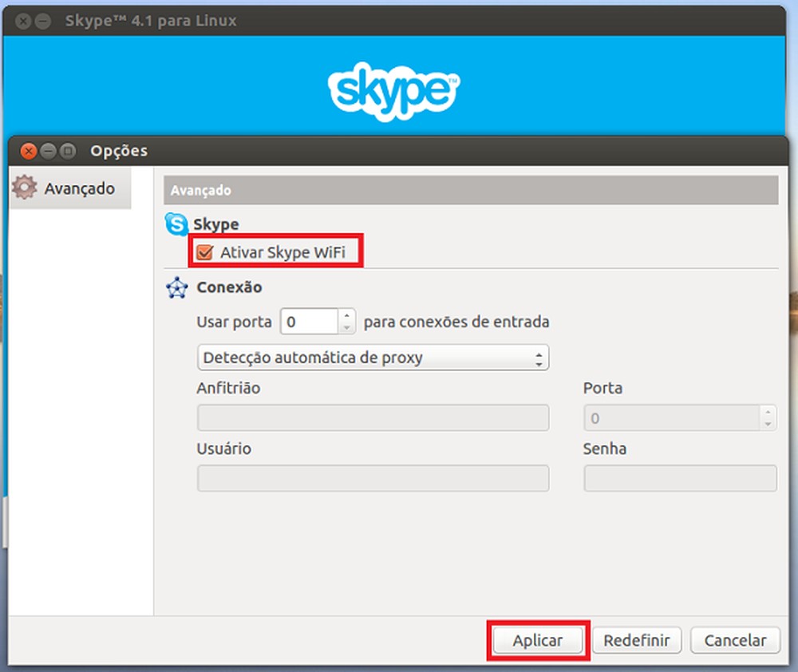Click inside the "Anfitrião" input field
This screenshot has width=798, height=672.
(373, 417)
